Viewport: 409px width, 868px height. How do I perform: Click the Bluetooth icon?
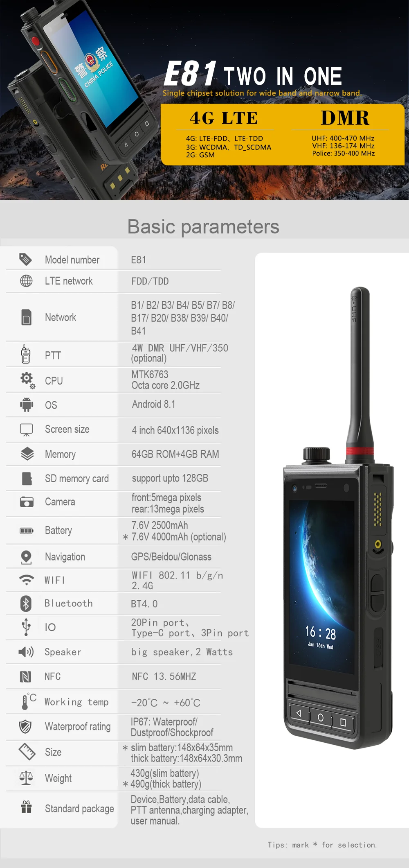[26, 603]
